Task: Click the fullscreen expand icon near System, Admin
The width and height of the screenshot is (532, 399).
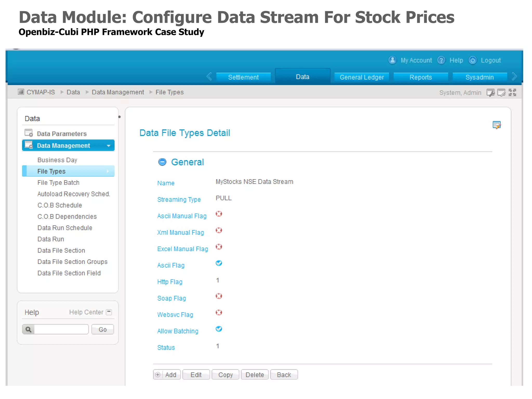Action: 512,92
